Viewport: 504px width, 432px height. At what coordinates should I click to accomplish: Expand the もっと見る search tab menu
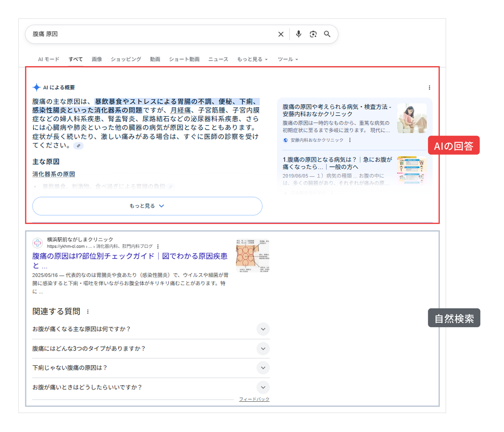[x=252, y=59]
